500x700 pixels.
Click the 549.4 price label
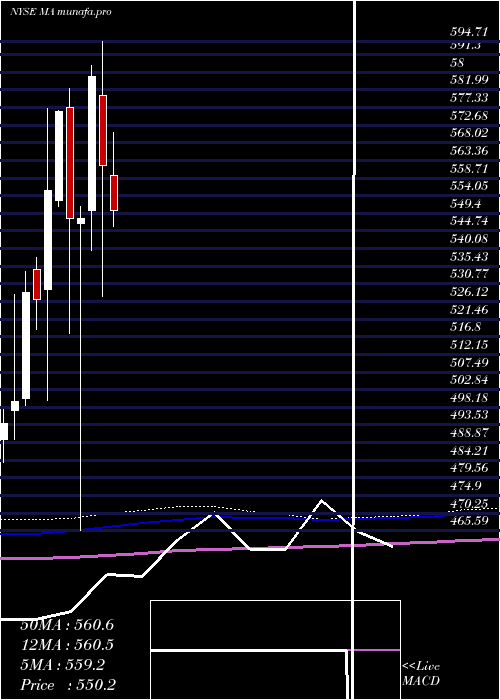pyautogui.click(x=466, y=204)
